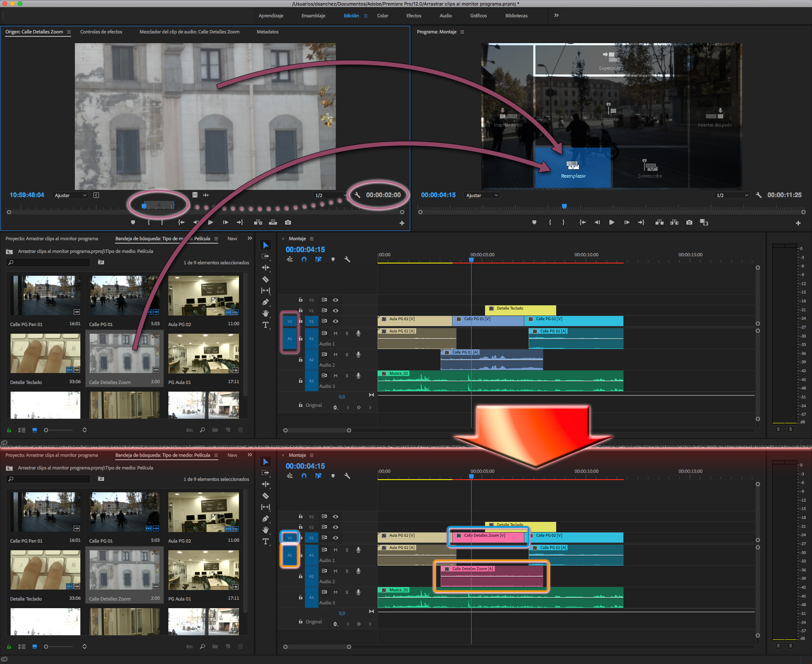Switch to the Color workspace
The height and width of the screenshot is (664, 812).
pos(382,16)
